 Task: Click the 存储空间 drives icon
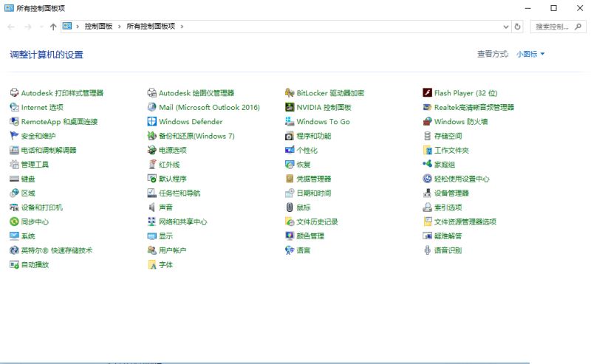427,136
